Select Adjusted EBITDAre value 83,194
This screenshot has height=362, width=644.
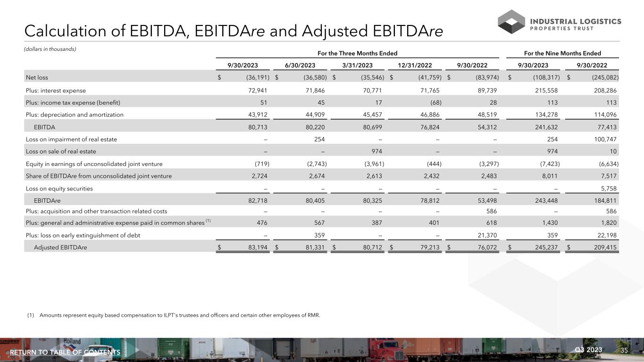pyautogui.click(x=259, y=247)
